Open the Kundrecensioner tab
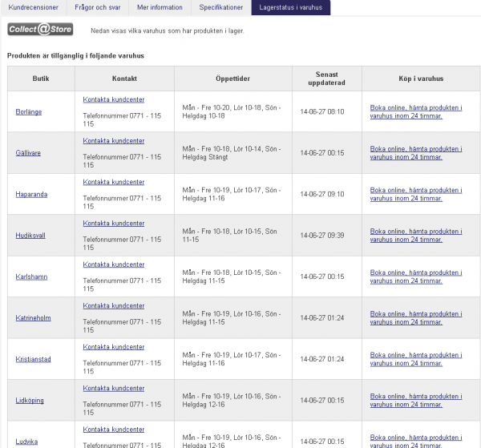Viewport: 481px width, 448px height. pos(34,7)
